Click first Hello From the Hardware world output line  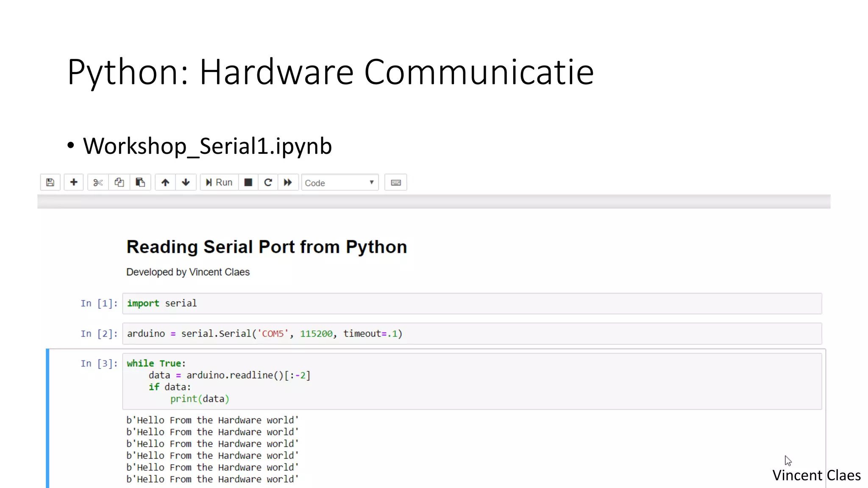click(x=212, y=420)
